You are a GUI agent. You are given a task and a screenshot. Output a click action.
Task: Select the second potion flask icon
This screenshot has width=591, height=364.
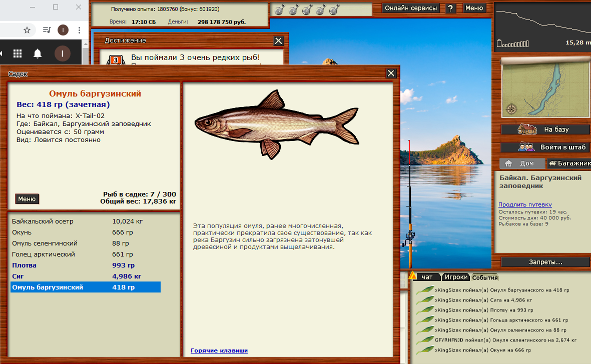pyautogui.click(x=293, y=9)
